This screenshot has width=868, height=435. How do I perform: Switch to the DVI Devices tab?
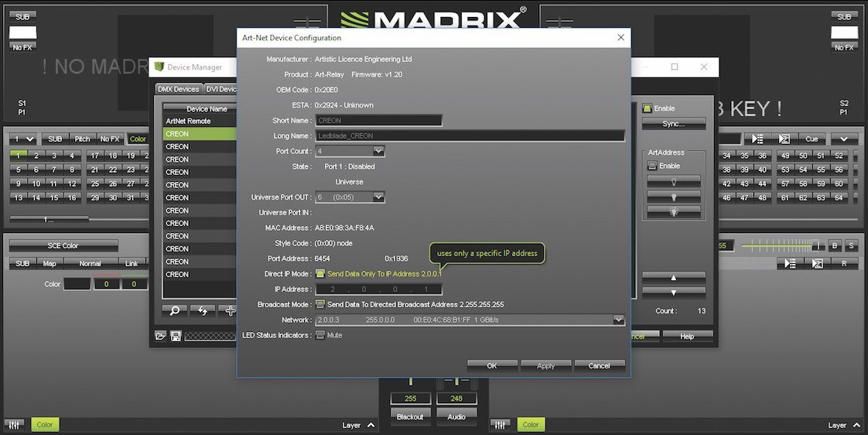220,89
